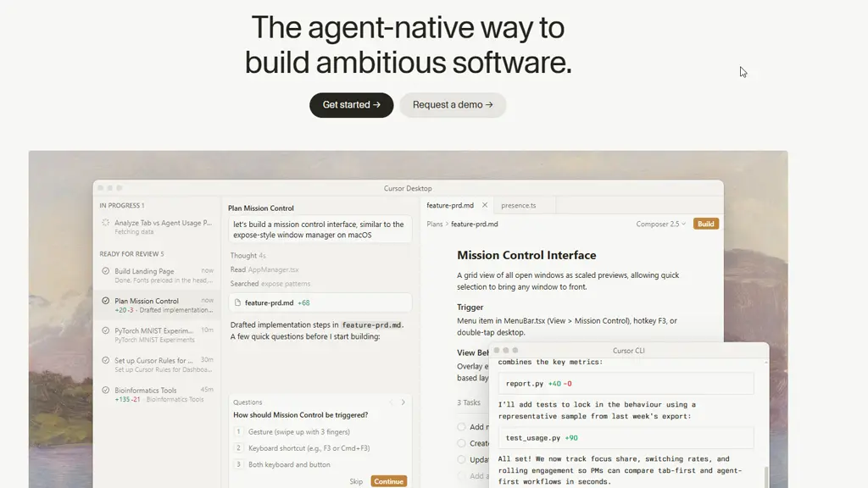Open Analyze Tab vs Agent Usage task

[158, 227]
